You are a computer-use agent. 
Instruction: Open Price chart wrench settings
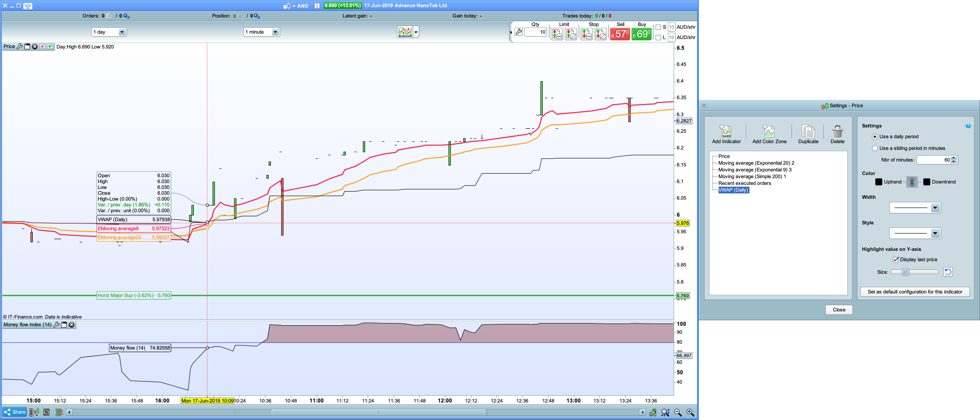(x=20, y=46)
